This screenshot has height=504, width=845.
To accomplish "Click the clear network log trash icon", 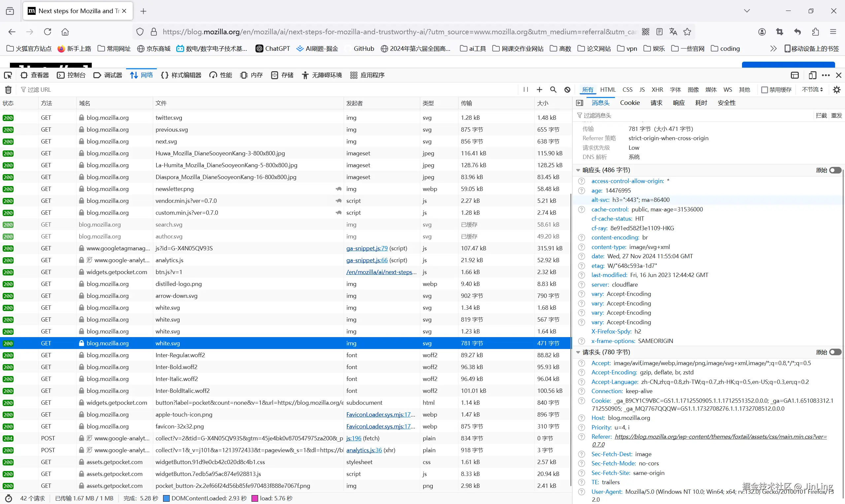I will pyautogui.click(x=8, y=90).
